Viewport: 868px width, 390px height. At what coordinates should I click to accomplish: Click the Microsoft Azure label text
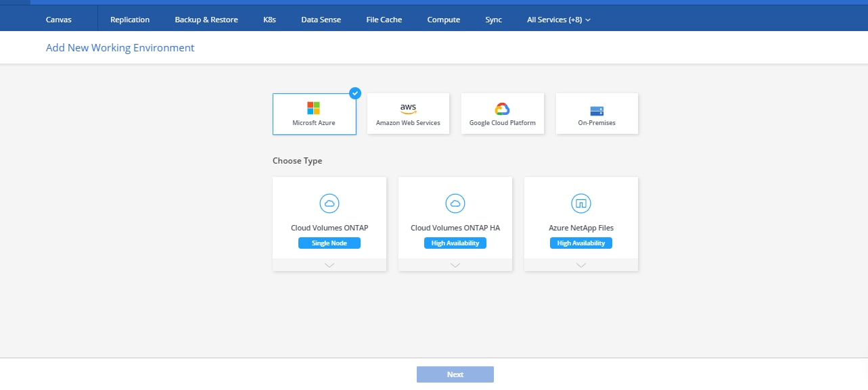pyautogui.click(x=314, y=123)
